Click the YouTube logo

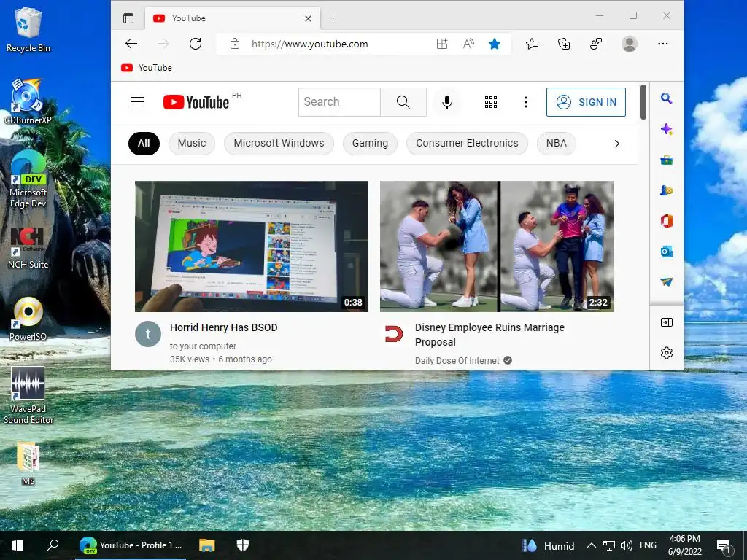pyautogui.click(x=196, y=102)
